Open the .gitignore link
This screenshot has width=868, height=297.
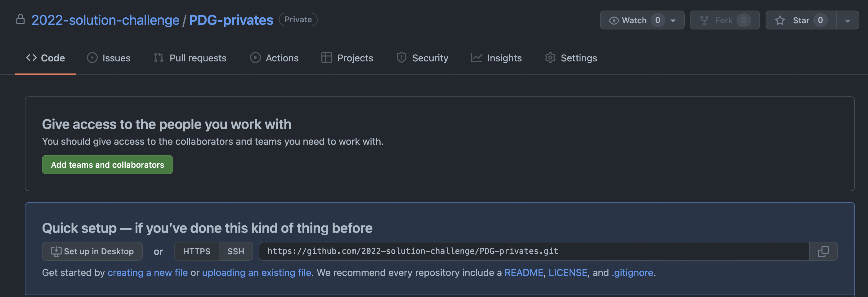(x=633, y=273)
